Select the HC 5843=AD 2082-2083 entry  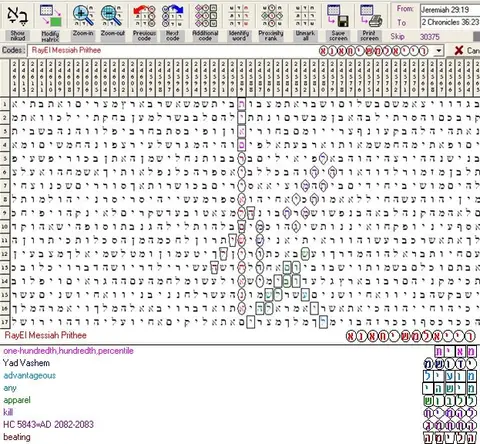(48, 424)
